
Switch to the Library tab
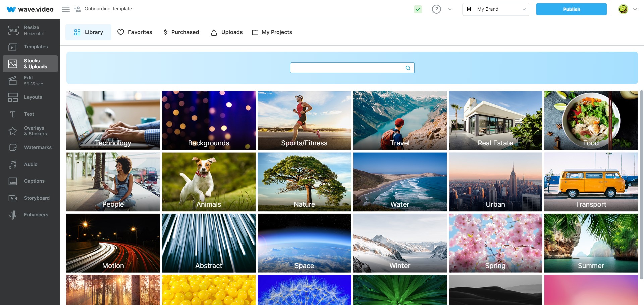click(x=88, y=32)
